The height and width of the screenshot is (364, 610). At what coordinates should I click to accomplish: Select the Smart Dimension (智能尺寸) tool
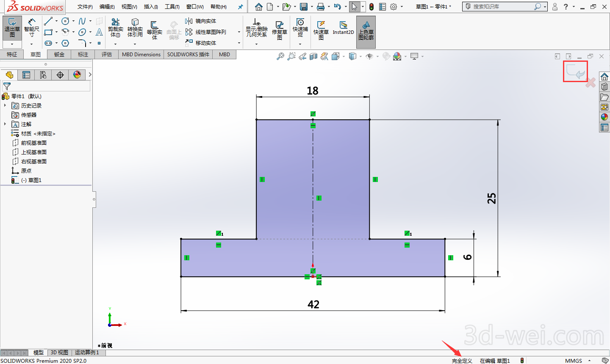[32, 28]
